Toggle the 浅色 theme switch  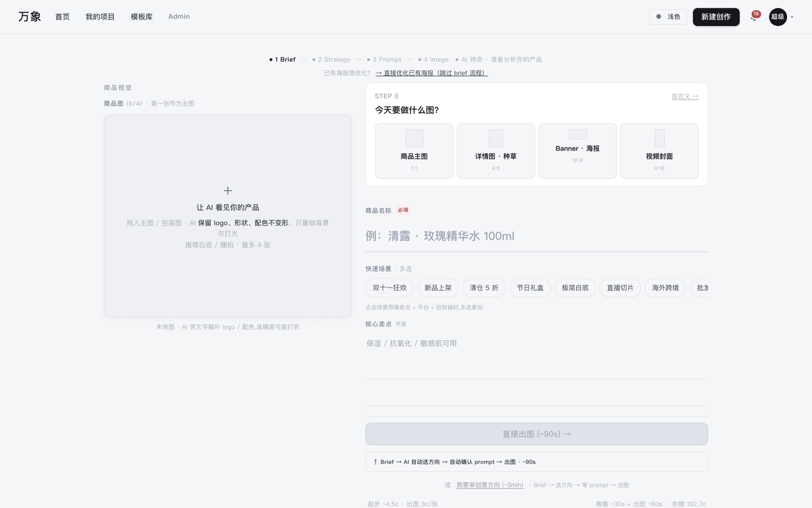[x=668, y=17]
